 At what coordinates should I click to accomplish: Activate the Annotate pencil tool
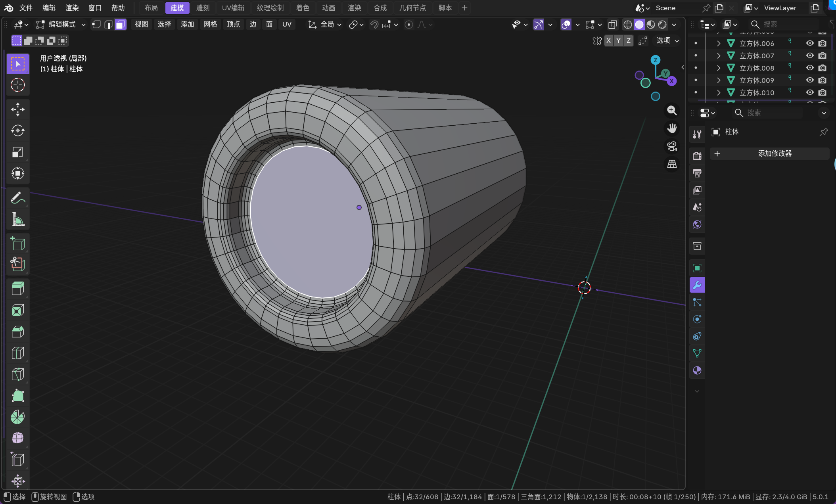click(17, 197)
